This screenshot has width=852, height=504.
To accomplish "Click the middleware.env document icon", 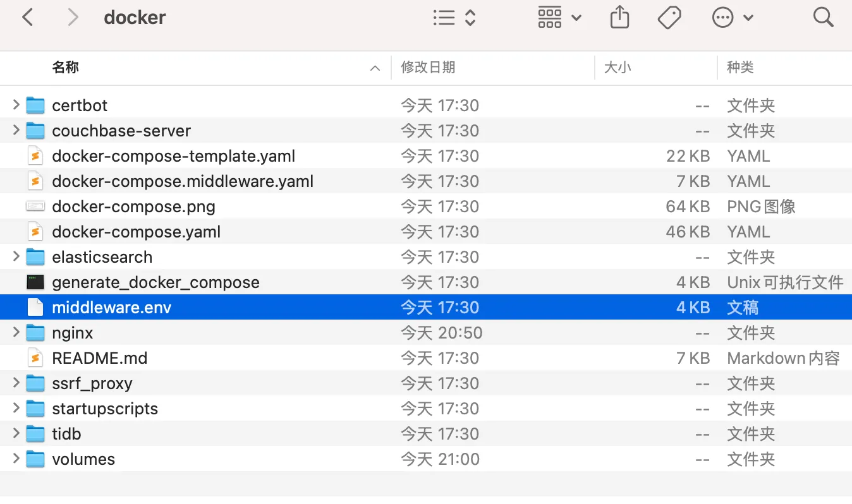I will click(x=35, y=308).
